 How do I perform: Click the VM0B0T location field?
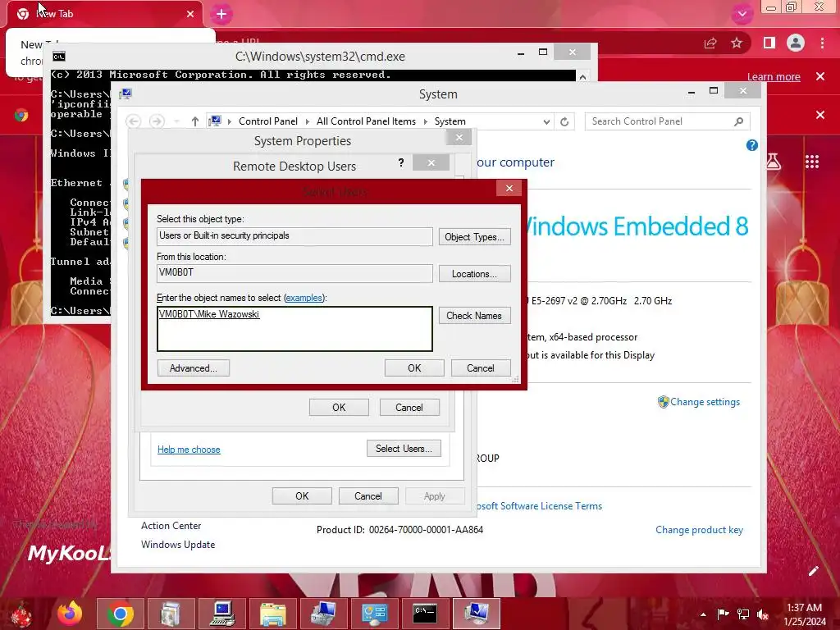click(x=294, y=273)
